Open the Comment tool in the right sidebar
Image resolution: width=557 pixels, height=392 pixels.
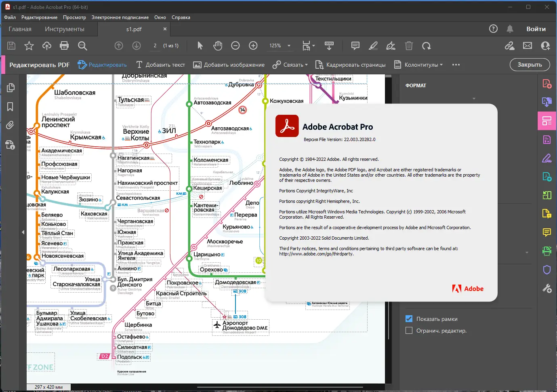pyautogui.click(x=546, y=232)
